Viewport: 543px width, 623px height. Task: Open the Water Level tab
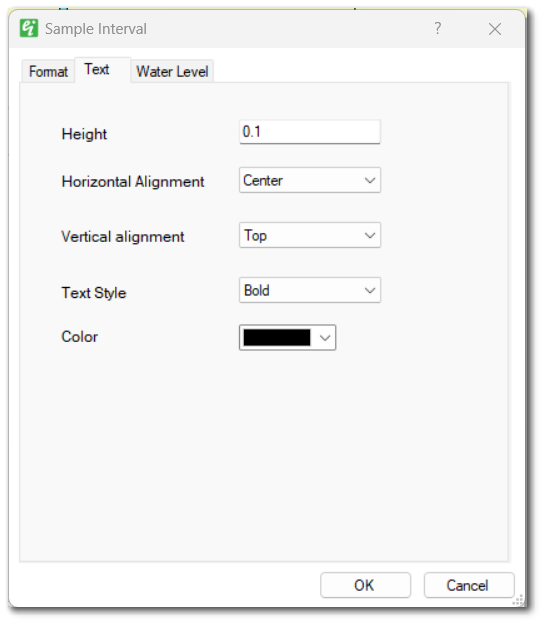click(x=172, y=72)
